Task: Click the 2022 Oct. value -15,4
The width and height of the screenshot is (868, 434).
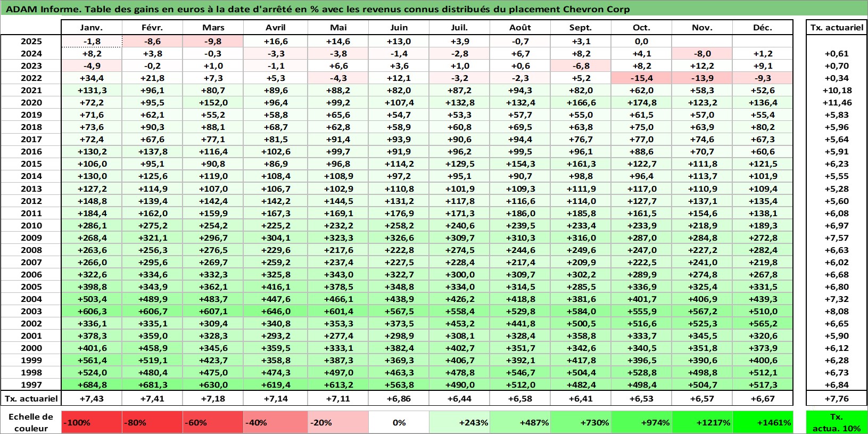Action: tap(641, 78)
